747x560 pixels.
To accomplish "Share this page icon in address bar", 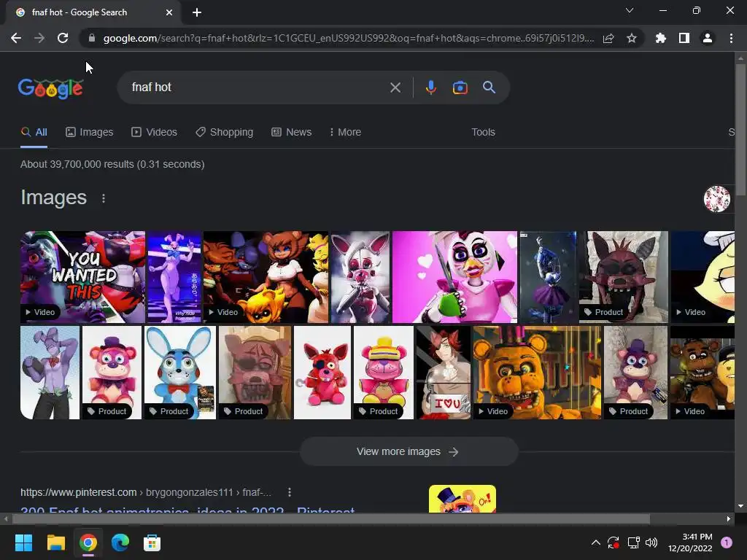I will 608,38.
